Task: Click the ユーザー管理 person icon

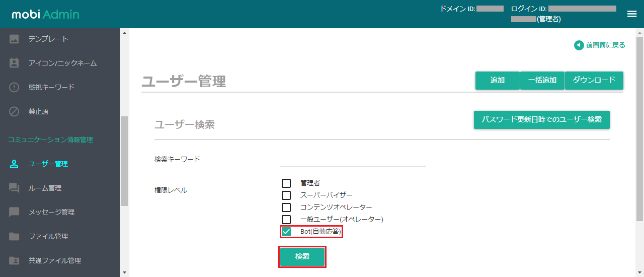Action: coord(14,164)
